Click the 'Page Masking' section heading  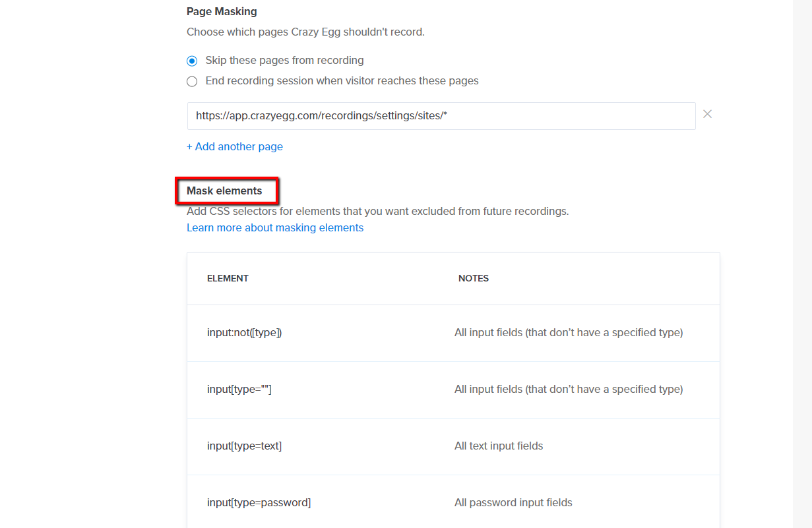point(222,11)
